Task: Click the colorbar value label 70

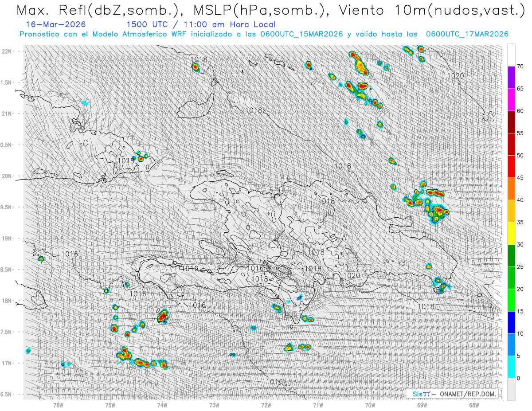Action: pyautogui.click(x=520, y=67)
